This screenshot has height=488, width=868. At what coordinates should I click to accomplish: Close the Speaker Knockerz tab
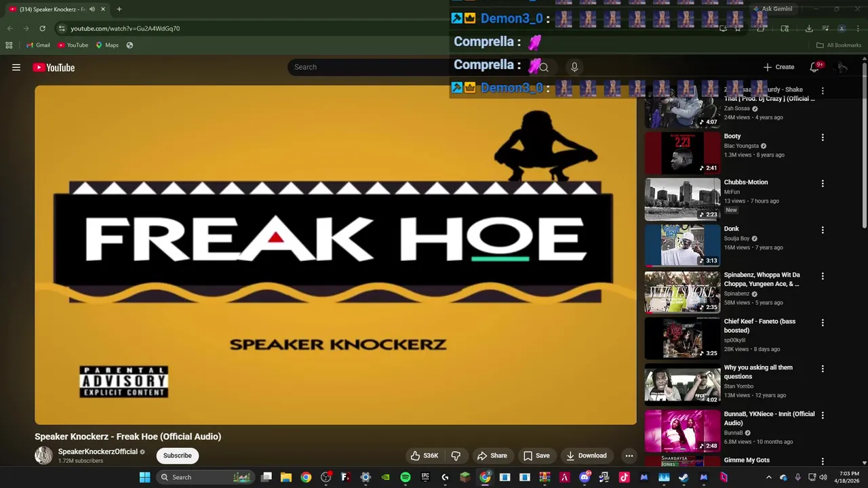click(103, 9)
